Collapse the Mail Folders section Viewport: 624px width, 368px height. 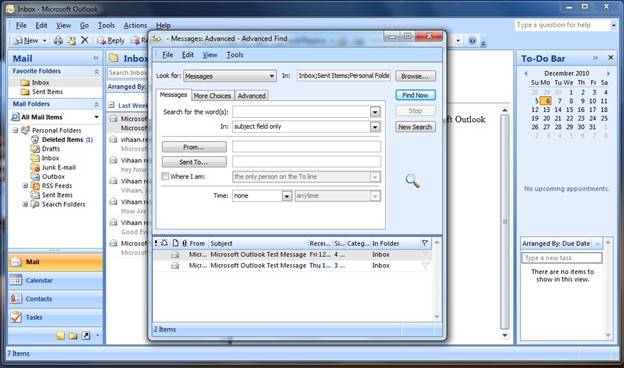tap(96, 104)
